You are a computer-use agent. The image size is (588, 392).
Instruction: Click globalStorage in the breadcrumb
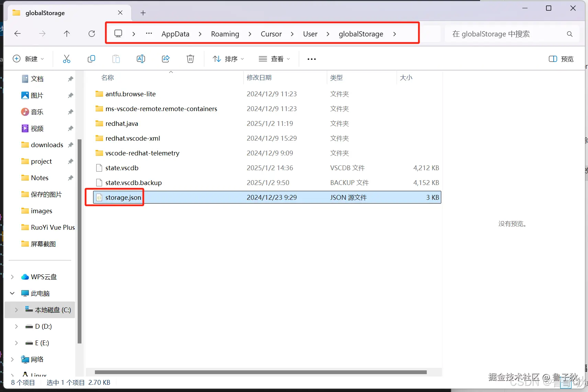click(x=361, y=34)
